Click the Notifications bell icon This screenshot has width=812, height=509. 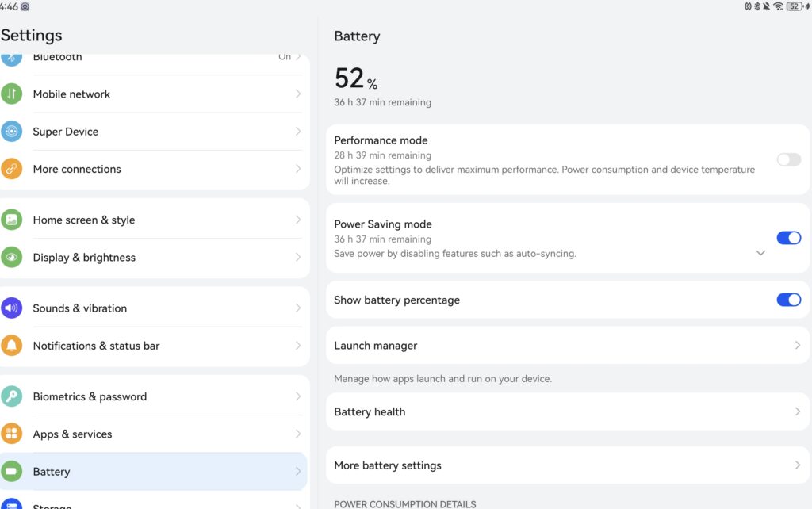11,346
